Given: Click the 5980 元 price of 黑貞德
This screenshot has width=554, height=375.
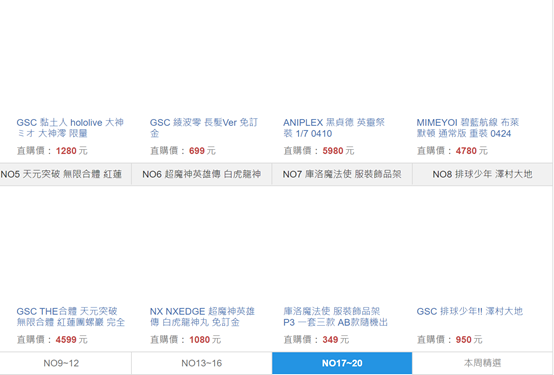Looking at the screenshot, I should [338, 151].
